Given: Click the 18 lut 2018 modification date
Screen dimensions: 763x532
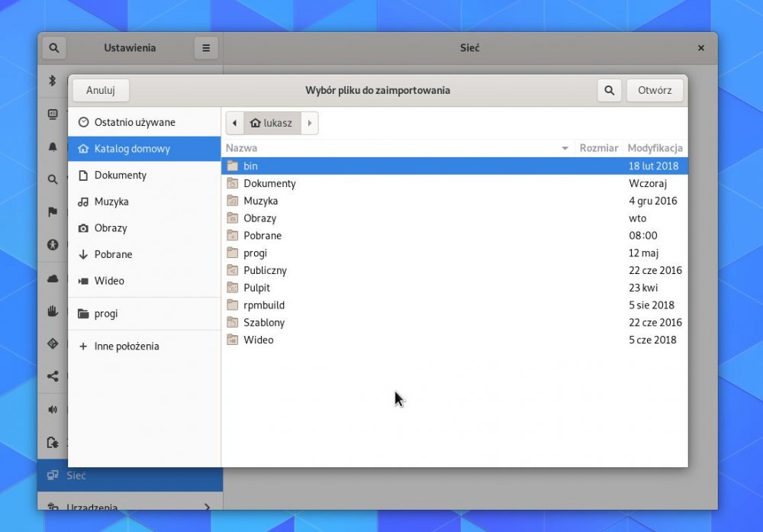Looking at the screenshot, I should (x=653, y=166).
